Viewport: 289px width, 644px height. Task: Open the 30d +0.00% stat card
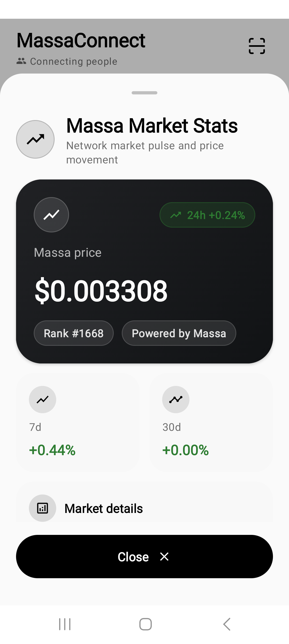click(211, 423)
